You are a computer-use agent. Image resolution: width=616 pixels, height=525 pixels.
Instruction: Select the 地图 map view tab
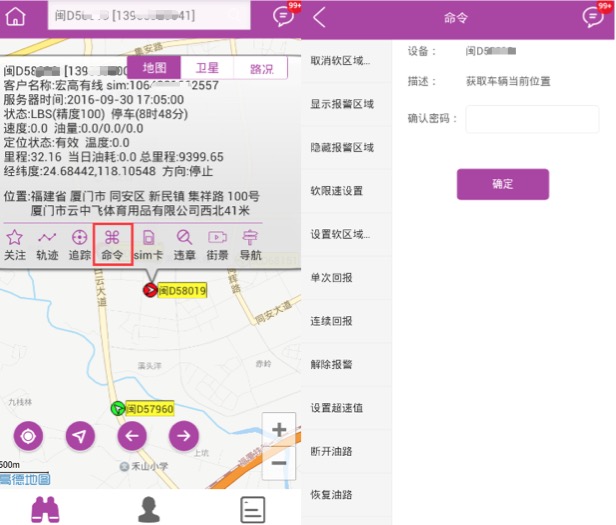(153, 68)
